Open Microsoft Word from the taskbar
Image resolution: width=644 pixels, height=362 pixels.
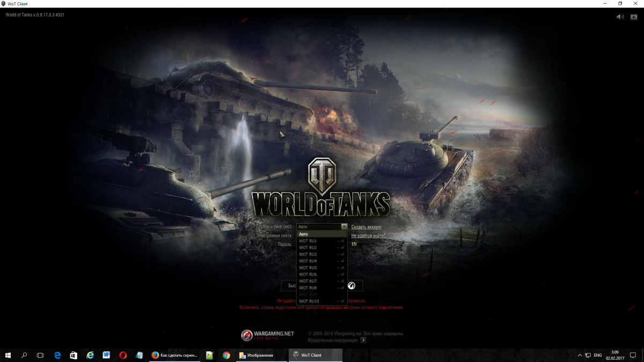[x=106, y=355]
